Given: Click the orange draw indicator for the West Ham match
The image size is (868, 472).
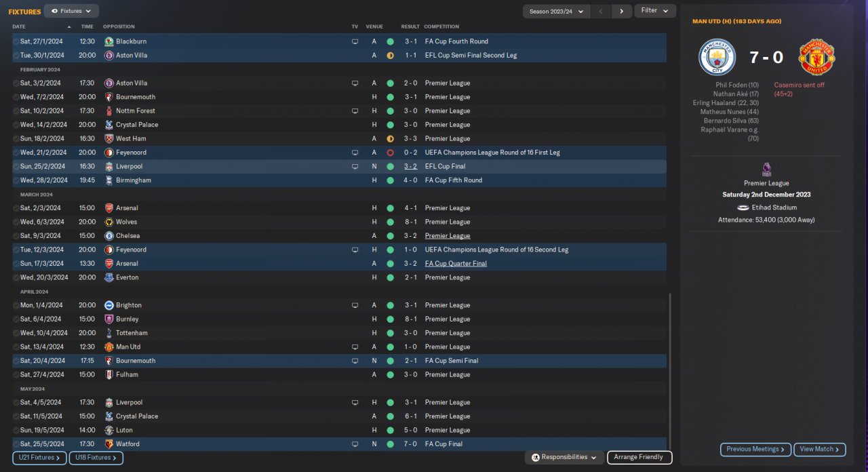Looking at the screenshot, I should (x=390, y=138).
